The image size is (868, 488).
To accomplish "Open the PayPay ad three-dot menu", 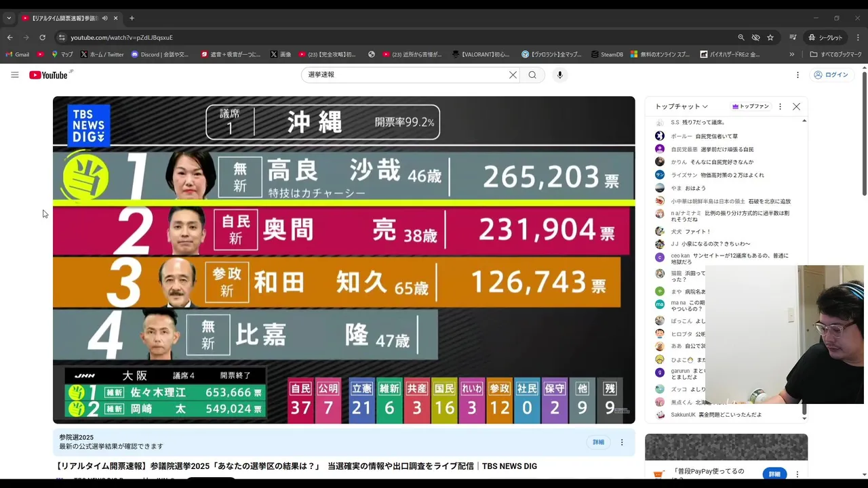I will pyautogui.click(x=797, y=474).
